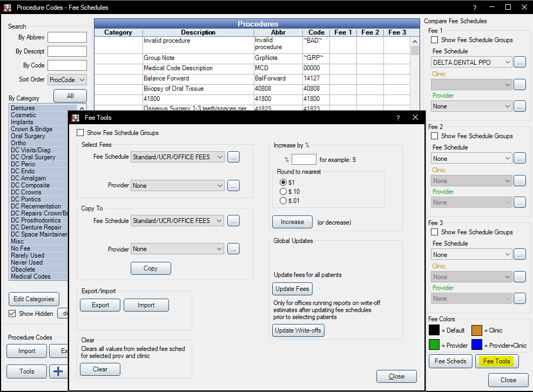533x392 pixels.
Task: Open Select Fees Fee Schedule dropdown
Action: click(178, 157)
